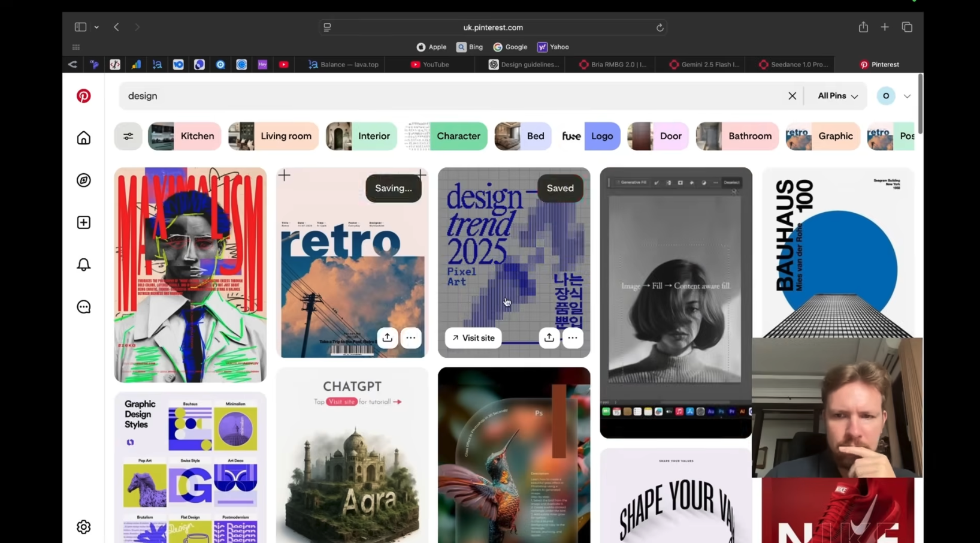
Task: Open Safari sidebar options dropdown arrow
Action: [x=96, y=28]
